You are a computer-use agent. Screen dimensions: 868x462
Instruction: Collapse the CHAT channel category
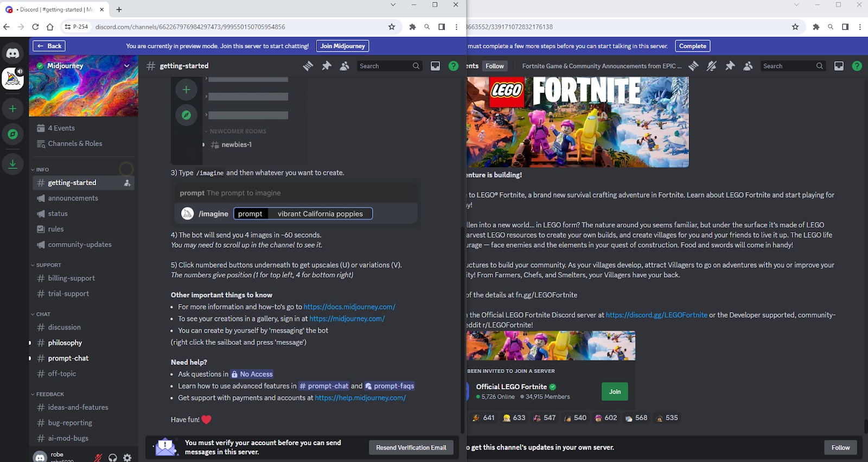click(41, 314)
